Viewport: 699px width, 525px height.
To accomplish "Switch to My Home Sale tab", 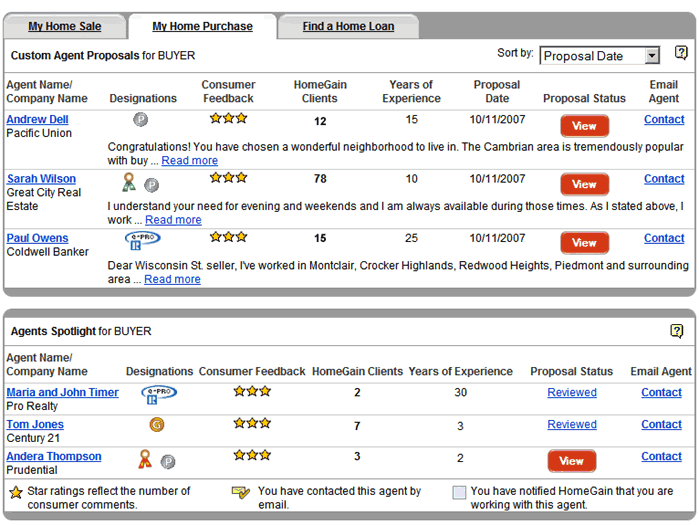I will pyautogui.click(x=64, y=27).
